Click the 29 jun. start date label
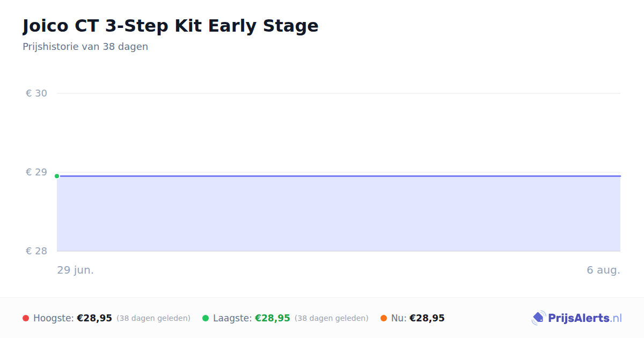This screenshot has height=338, width=644. point(76,270)
